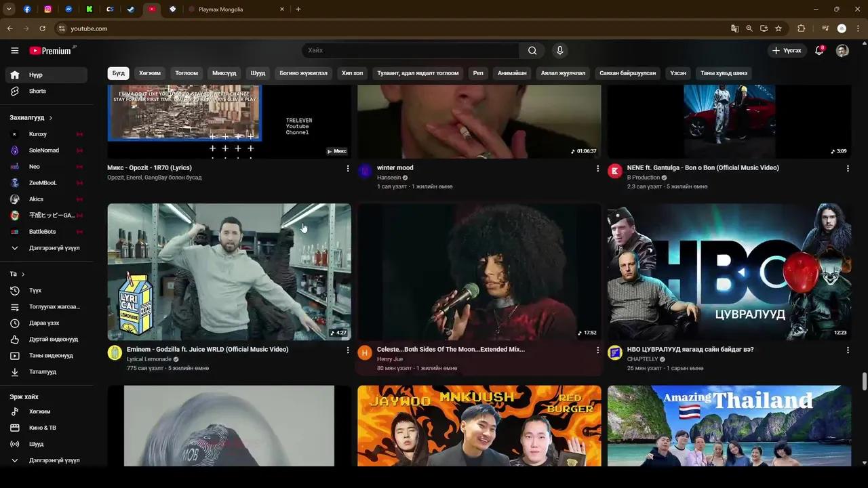Click Нүүр home in sidebar
The height and width of the screenshot is (488, 868).
coord(46,75)
